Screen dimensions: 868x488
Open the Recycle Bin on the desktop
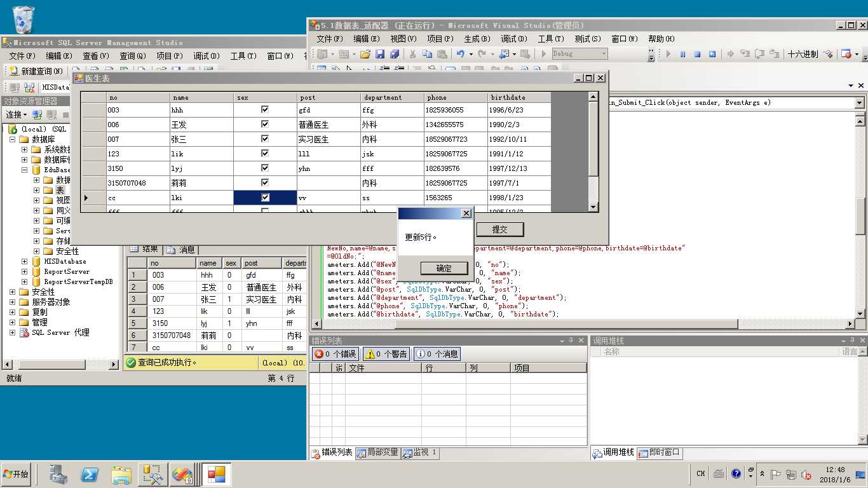click(x=24, y=19)
